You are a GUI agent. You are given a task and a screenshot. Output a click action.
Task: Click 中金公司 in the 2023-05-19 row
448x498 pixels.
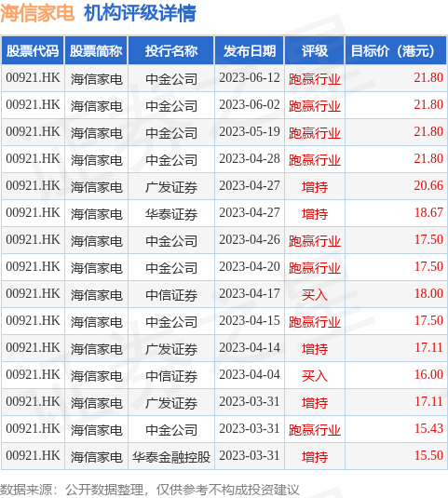[x=171, y=133]
